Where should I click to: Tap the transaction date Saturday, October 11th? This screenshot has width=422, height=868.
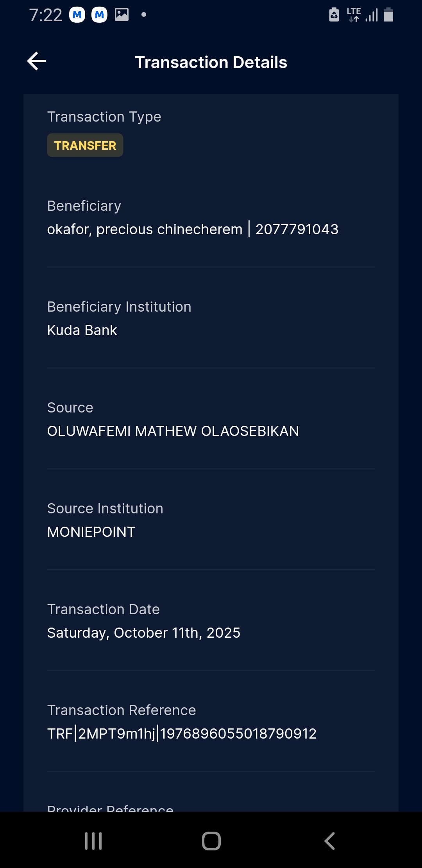144,633
